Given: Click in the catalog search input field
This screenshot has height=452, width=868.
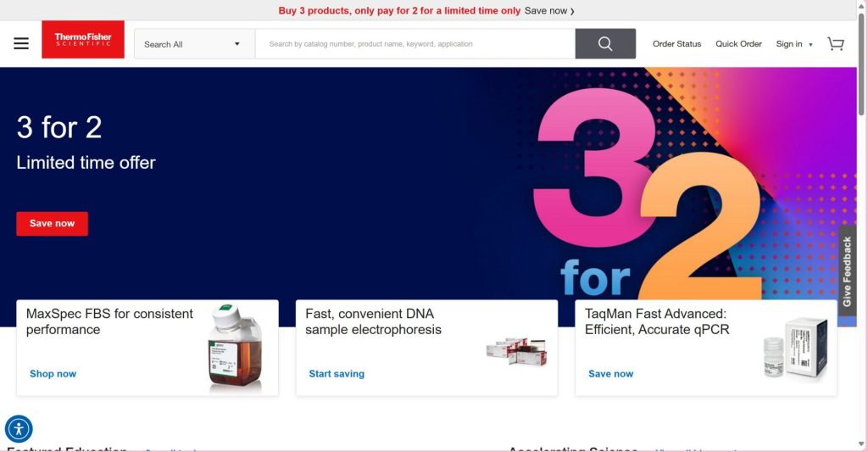Looking at the screenshot, I should click(x=415, y=44).
